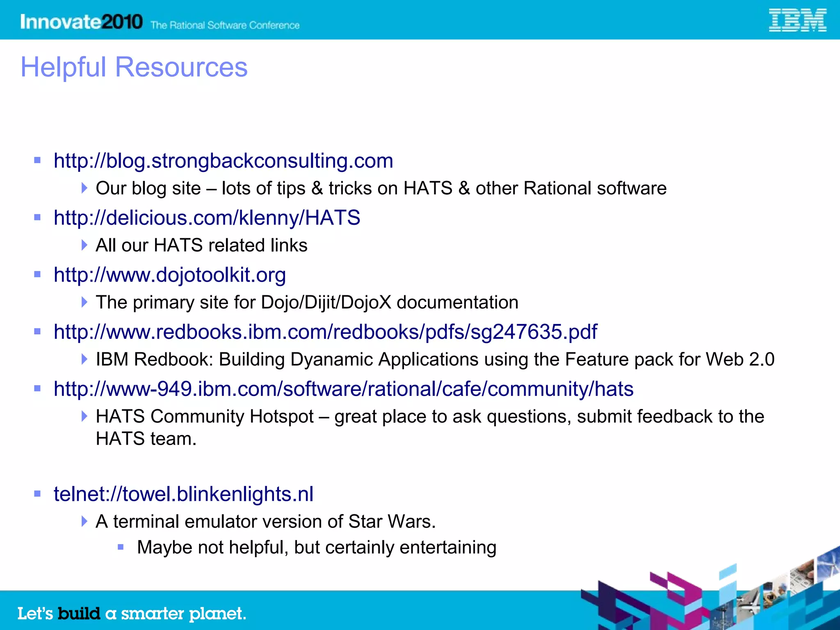
Task: Open the www.dojotoolkit.org link
Action: tap(170, 275)
